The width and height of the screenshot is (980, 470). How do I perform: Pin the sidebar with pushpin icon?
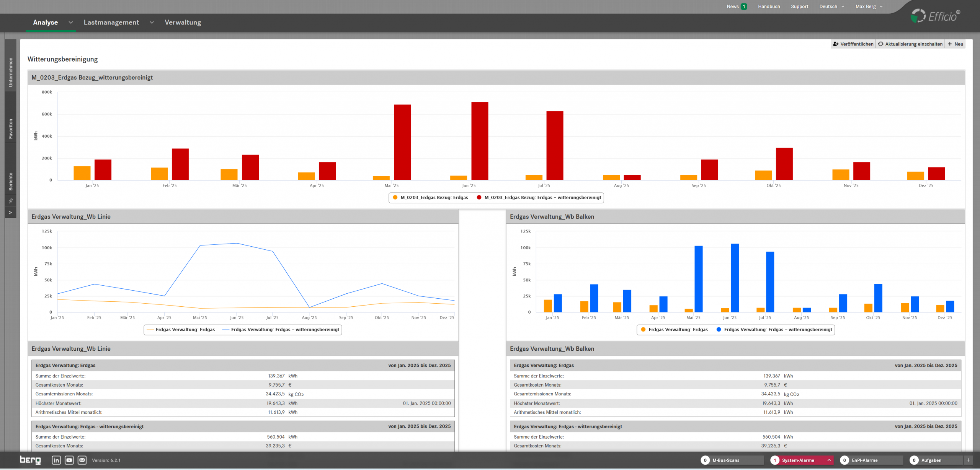11,201
